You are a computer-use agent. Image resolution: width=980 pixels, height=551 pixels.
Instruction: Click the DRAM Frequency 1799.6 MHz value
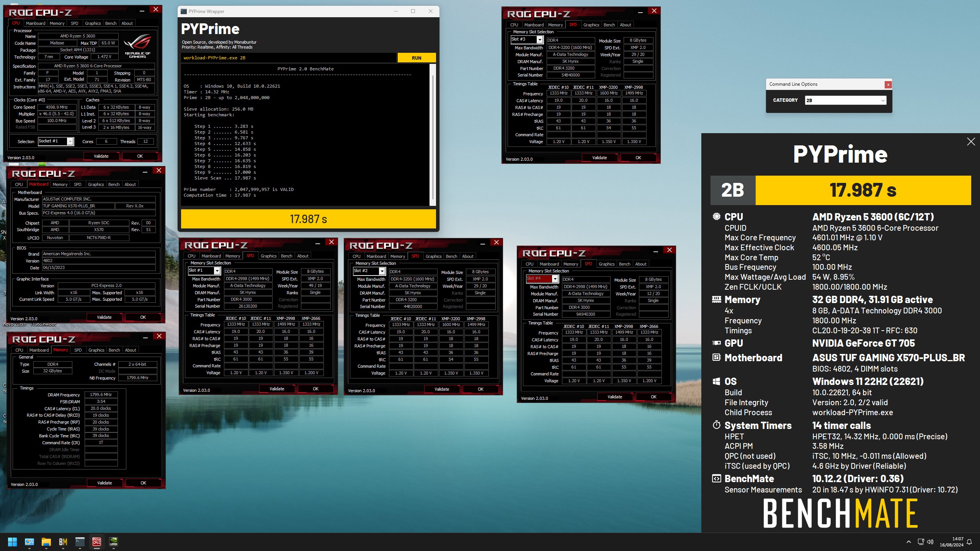(101, 395)
